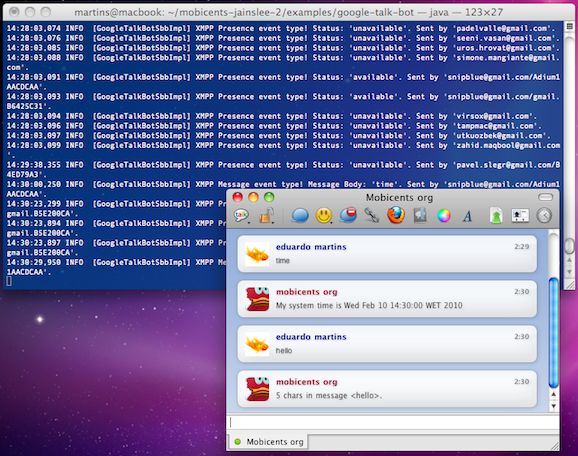This screenshot has width=578, height=456.
Task: Toggle toolbar with pill button in title bar
Action: [546, 198]
